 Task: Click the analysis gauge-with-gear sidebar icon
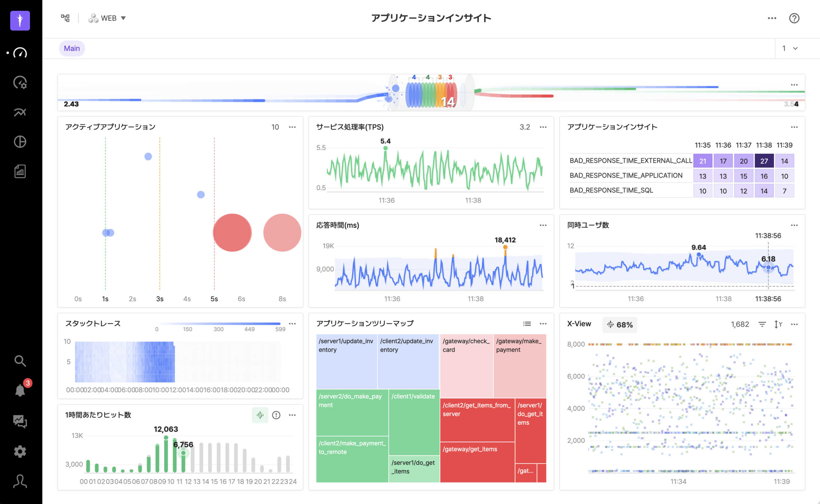pyautogui.click(x=20, y=82)
